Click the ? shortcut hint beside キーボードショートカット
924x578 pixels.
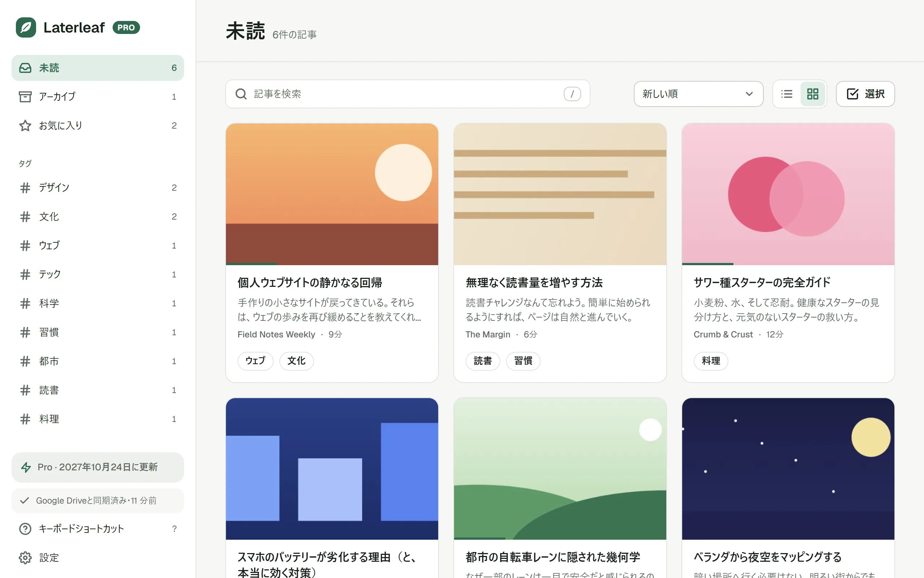pos(174,529)
